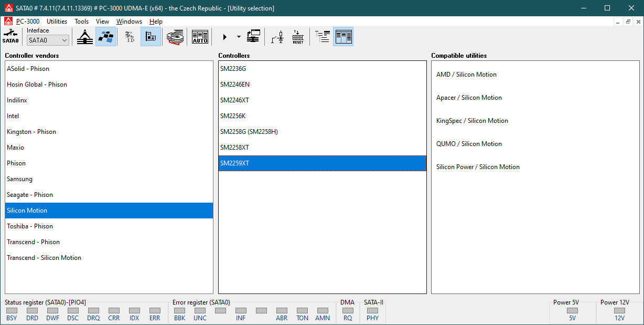Viewport: 644px width, 325px height.
Task: Open the Interface SATA0 dropdown
Action: pos(48,40)
